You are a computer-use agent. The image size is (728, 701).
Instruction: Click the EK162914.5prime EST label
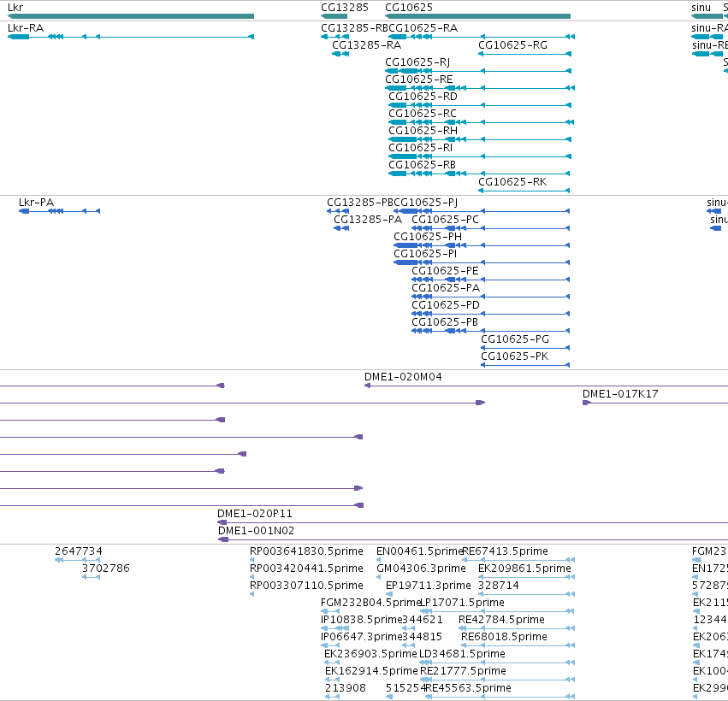click(371, 671)
